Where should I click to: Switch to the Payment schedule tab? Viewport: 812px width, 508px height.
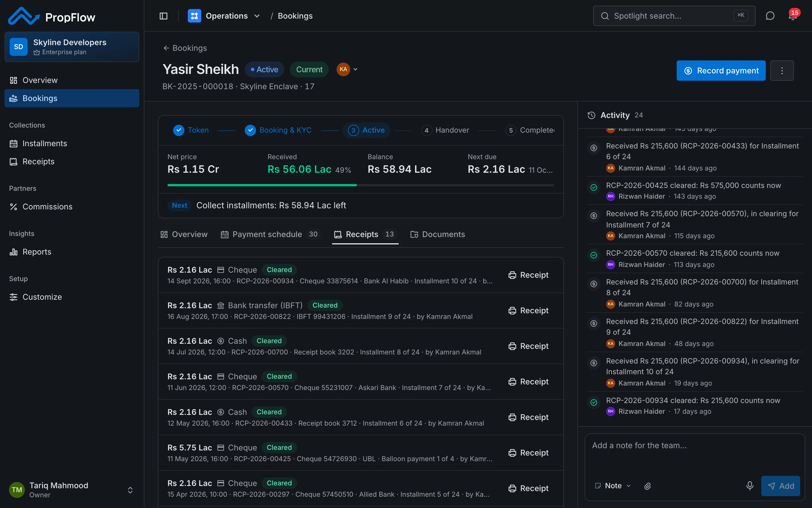coord(270,235)
